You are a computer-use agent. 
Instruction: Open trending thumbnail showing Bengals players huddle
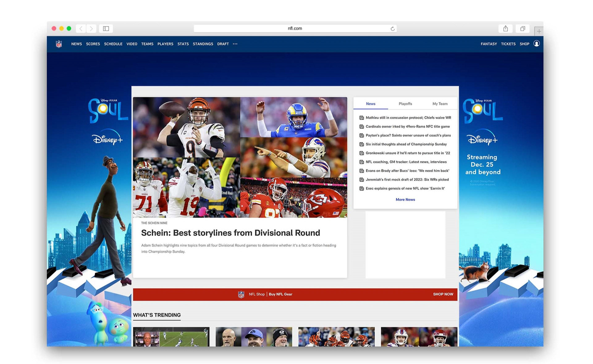click(x=336, y=337)
